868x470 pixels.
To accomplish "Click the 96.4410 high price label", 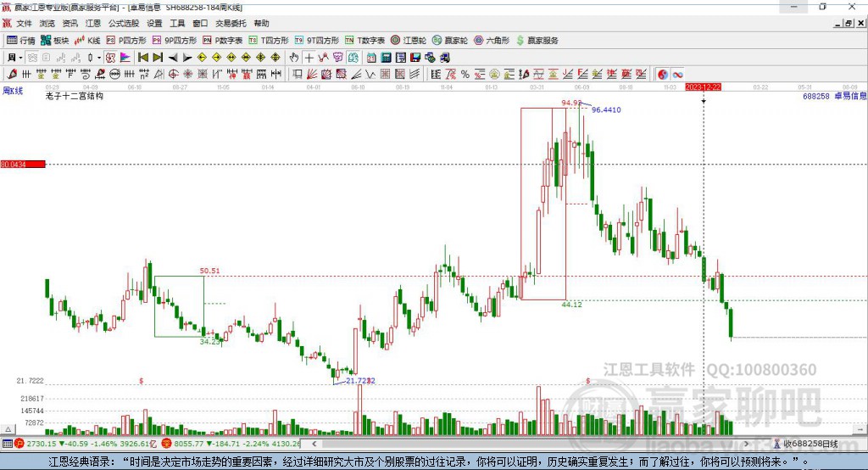I will coord(606,109).
